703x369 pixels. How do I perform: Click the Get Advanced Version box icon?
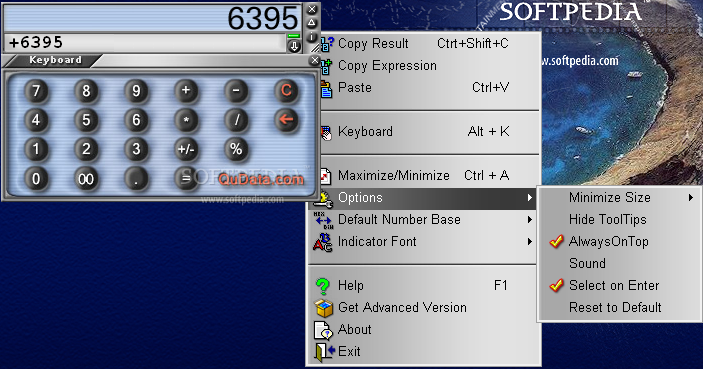(323, 308)
